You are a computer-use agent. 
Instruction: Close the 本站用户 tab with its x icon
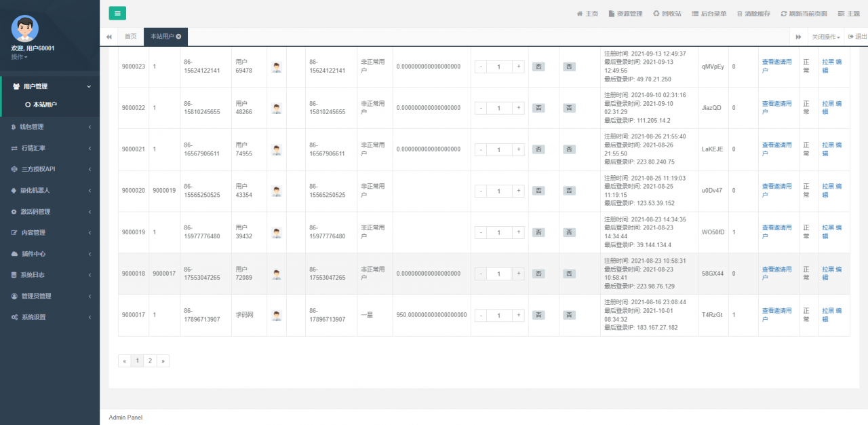178,37
